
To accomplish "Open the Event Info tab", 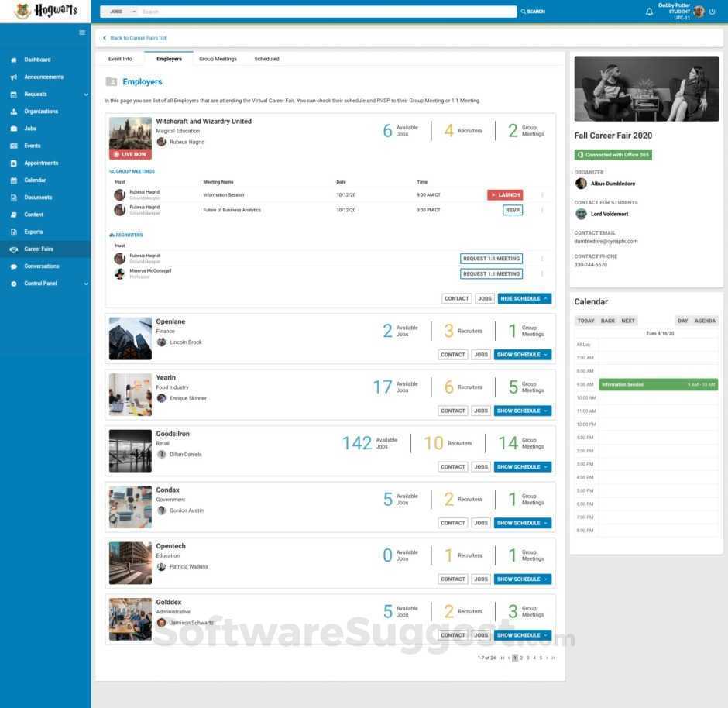I will click(121, 58).
